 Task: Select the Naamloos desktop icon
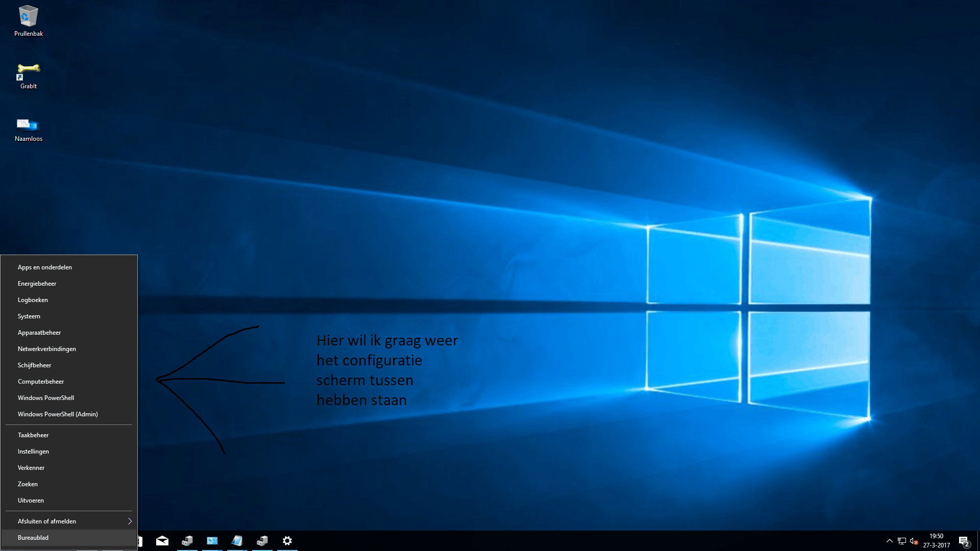click(28, 129)
